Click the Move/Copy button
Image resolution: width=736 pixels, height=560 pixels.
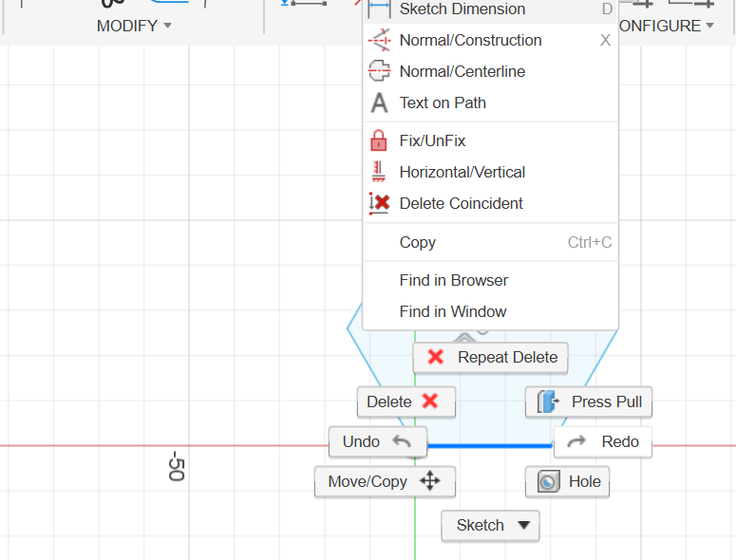click(385, 481)
